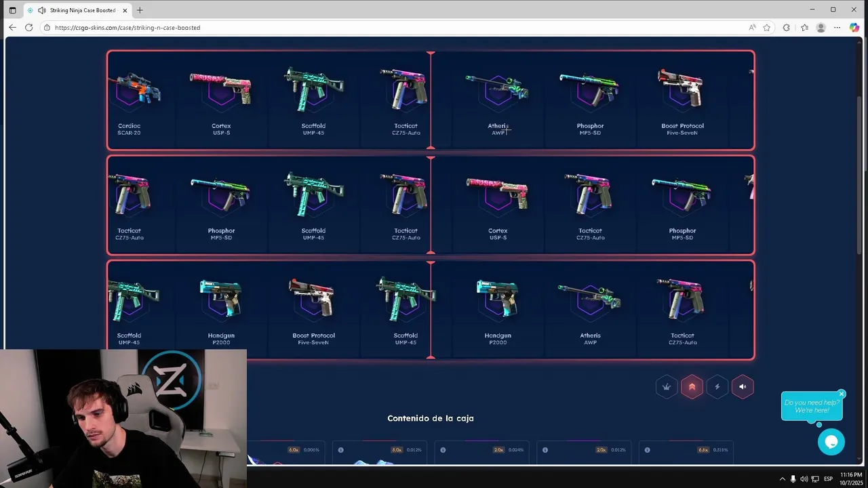
Task: Select Boost Protocol Five-SeveN in top spinner
Action: 682,100
